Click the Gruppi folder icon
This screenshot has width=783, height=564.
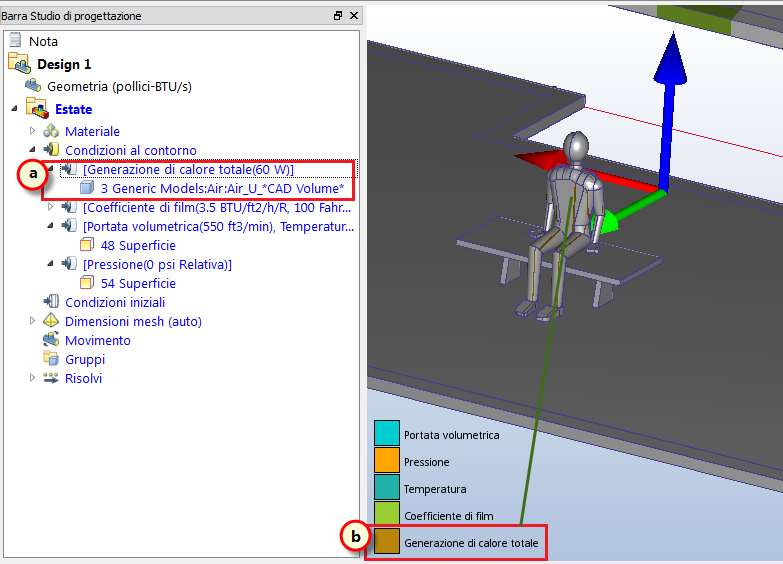coord(51,358)
